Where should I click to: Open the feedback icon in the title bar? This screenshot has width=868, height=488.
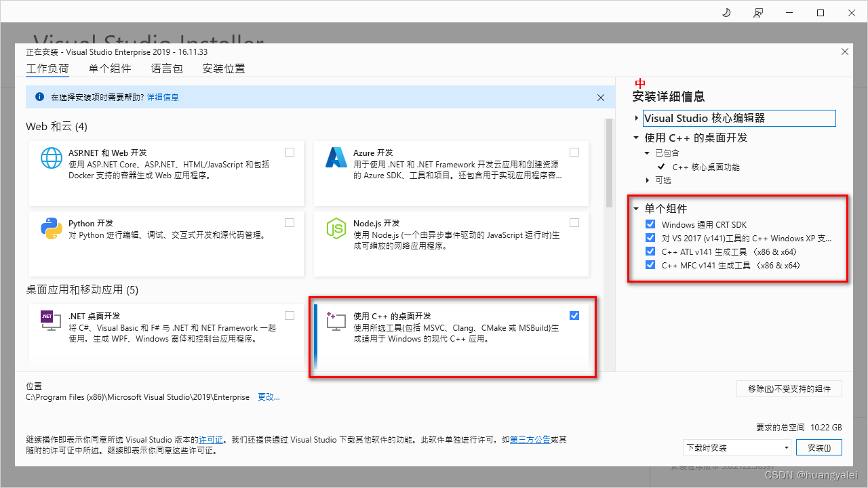click(x=758, y=12)
